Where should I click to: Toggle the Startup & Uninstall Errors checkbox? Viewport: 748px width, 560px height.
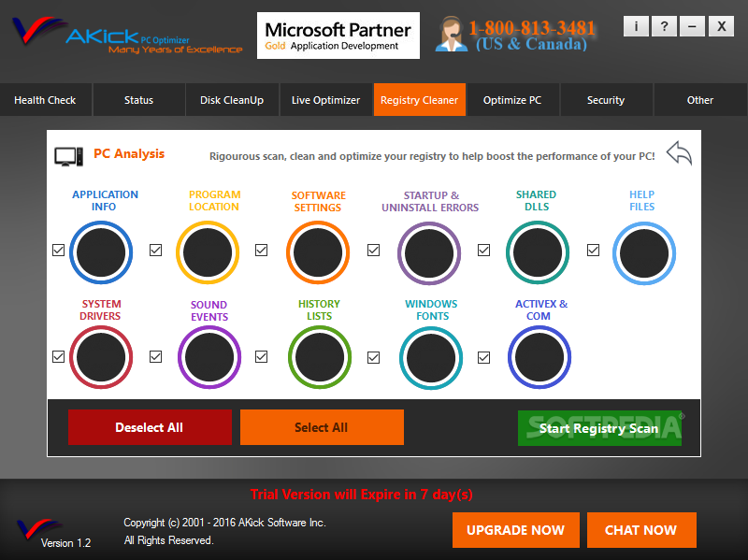coord(373,250)
